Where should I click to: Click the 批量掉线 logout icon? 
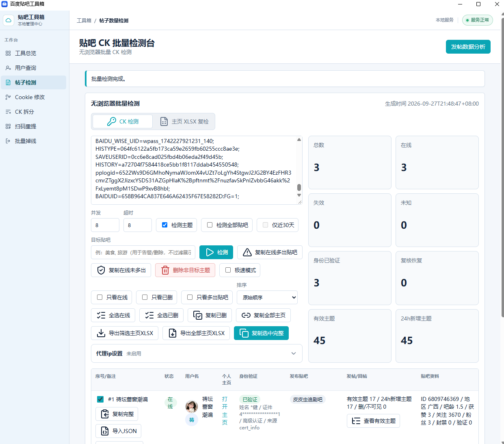tap(8, 141)
